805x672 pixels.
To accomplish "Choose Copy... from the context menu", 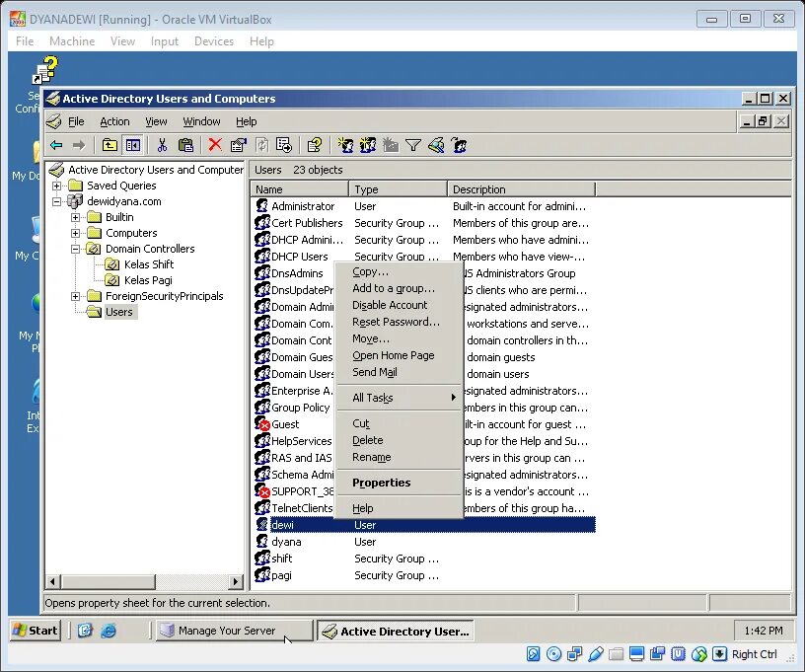I will coord(399,271).
